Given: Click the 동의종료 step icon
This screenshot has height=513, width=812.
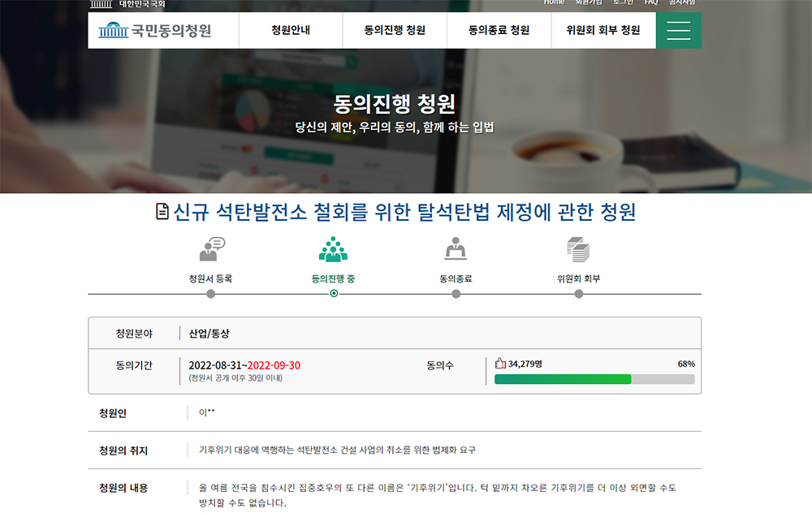Looking at the screenshot, I should [456, 248].
